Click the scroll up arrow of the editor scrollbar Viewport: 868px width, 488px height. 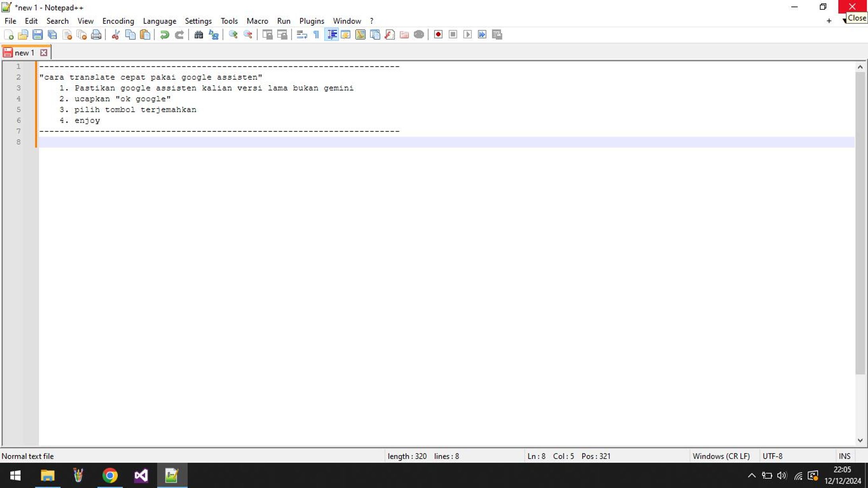[860, 67]
